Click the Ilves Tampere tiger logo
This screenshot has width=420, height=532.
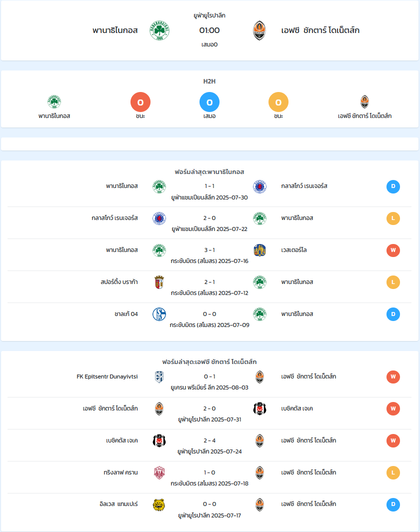pos(159,505)
